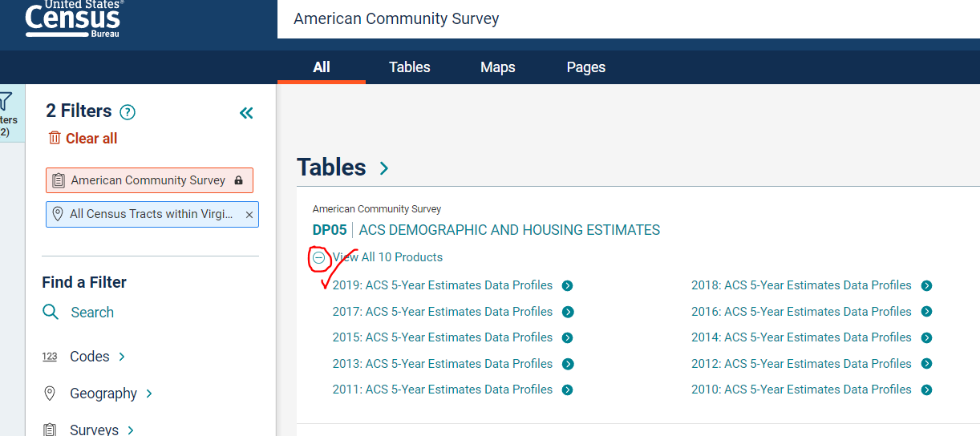980x436 pixels.
Task: Click the Census Bureau logo
Action: [73, 18]
